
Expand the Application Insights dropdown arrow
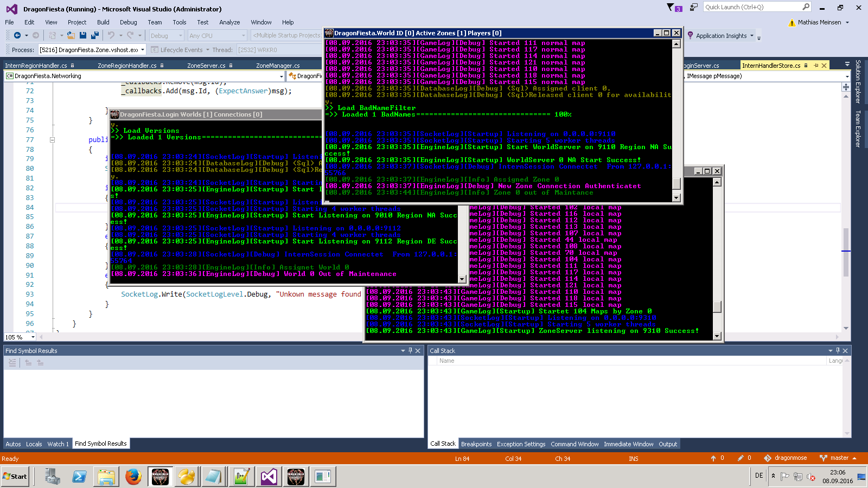click(752, 36)
